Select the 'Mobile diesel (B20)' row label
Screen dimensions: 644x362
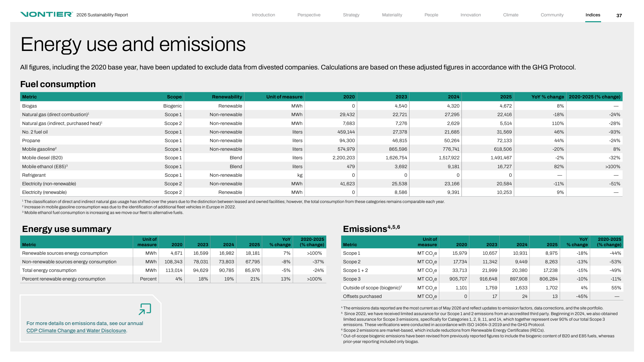pyautogui.click(x=42, y=158)
